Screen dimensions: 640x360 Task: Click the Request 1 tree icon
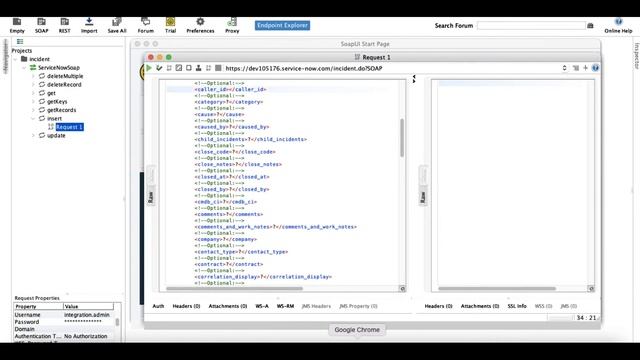pyautogui.click(x=51, y=127)
